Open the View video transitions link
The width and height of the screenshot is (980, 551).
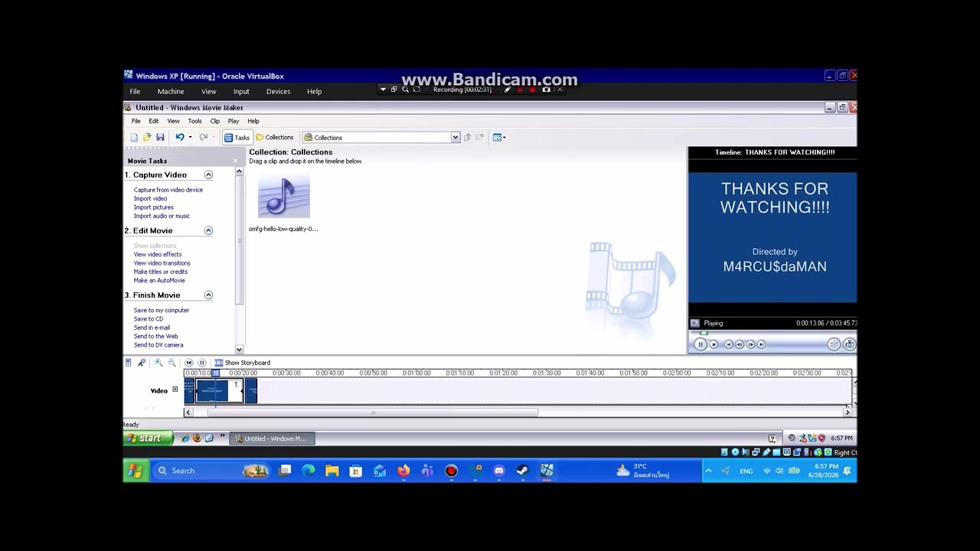162,263
